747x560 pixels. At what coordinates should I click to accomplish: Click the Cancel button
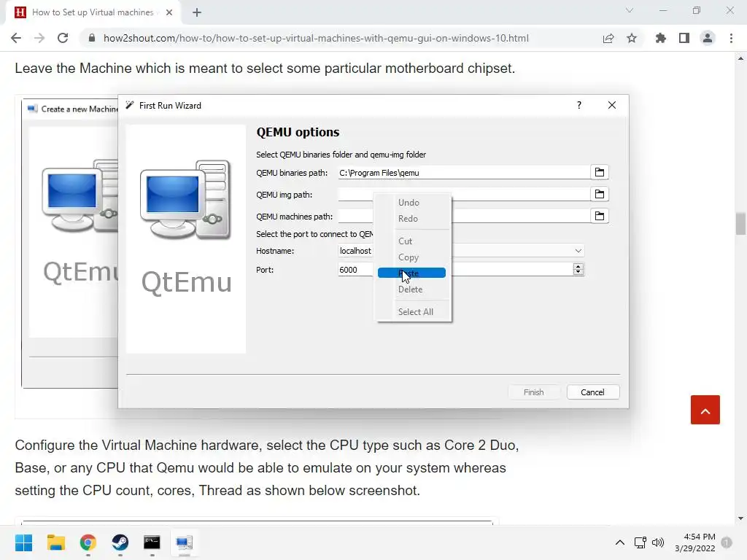592,392
